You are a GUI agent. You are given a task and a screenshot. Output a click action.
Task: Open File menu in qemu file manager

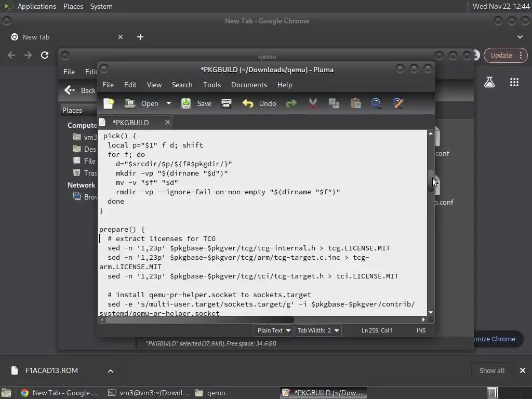coord(69,72)
